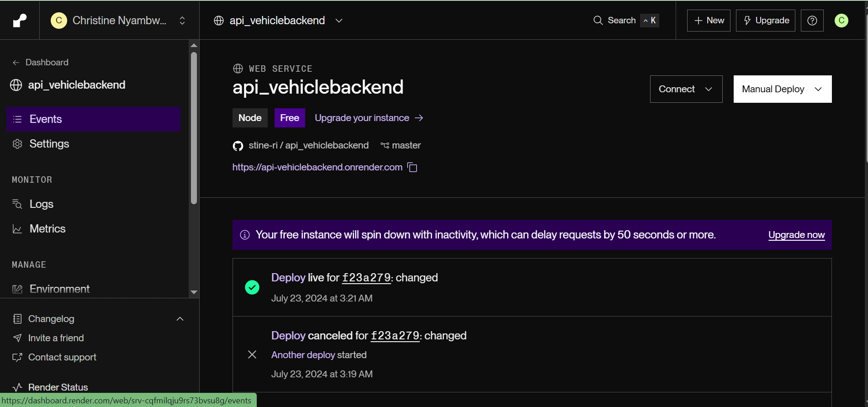Click the Dashboard back arrow icon
This screenshot has width=868, height=407.
coord(16,63)
